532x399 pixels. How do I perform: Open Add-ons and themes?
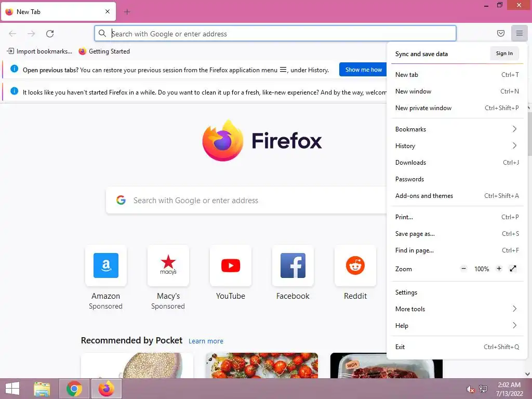457,195
